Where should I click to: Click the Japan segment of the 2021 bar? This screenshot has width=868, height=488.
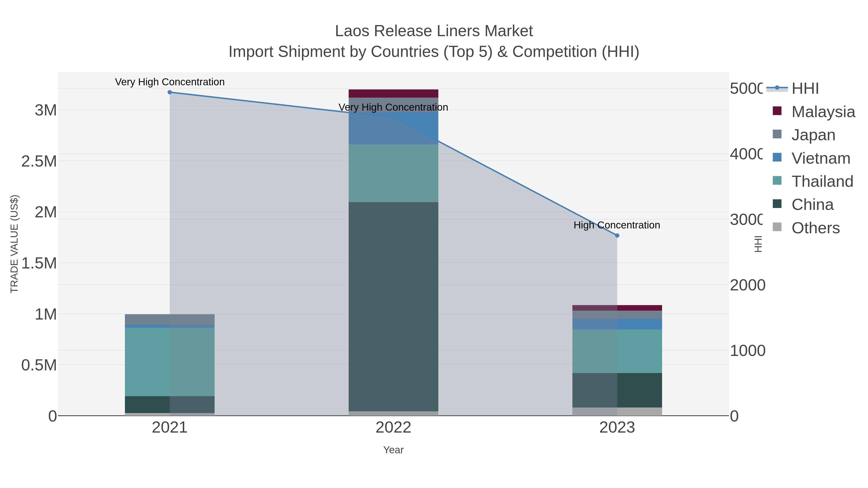pyautogui.click(x=170, y=320)
